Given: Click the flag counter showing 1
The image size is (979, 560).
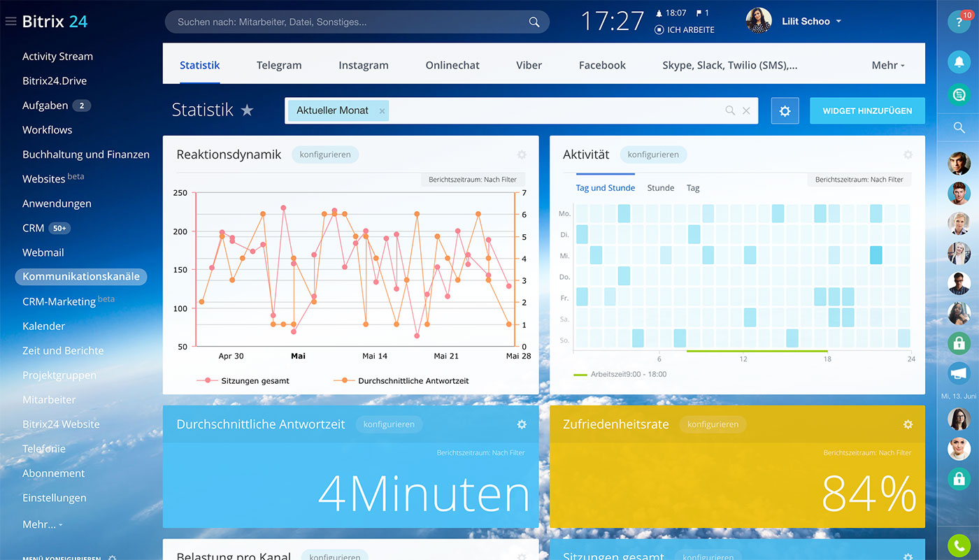Looking at the screenshot, I should pyautogui.click(x=702, y=13).
